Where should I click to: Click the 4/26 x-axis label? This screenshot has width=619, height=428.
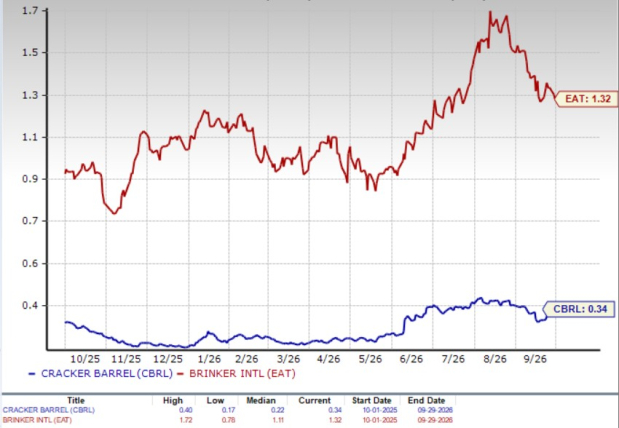328,359
